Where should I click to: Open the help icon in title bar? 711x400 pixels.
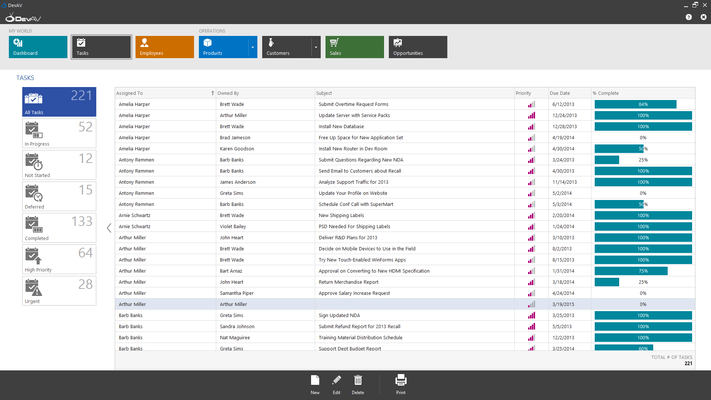[689, 17]
